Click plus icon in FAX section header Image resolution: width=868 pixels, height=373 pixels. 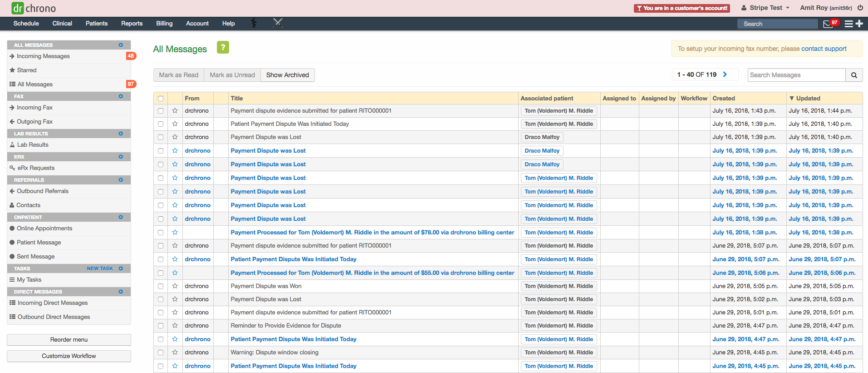(x=121, y=96)
